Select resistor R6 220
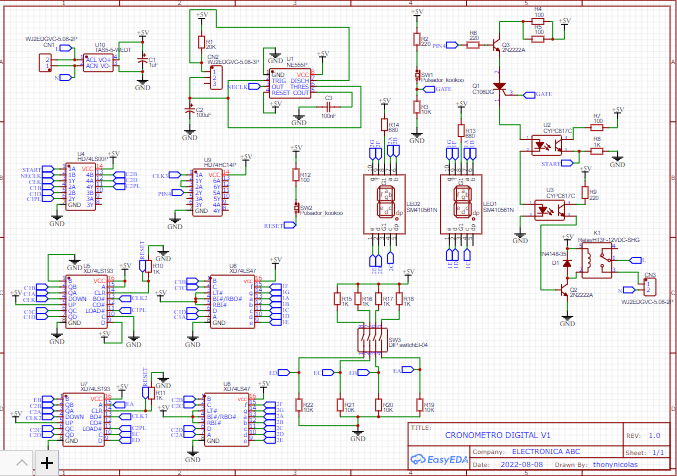The height and width of the screenshot is (476, 677). click(x=473, y=44)
